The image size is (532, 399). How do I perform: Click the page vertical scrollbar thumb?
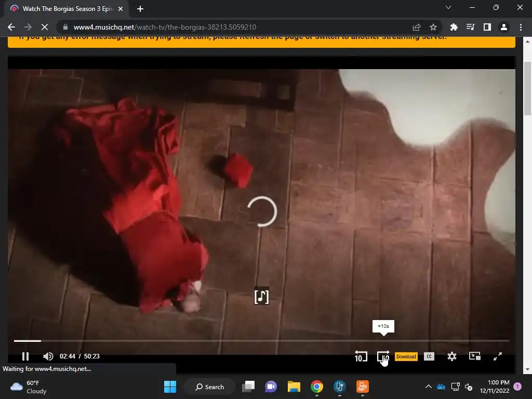(528, 88)
